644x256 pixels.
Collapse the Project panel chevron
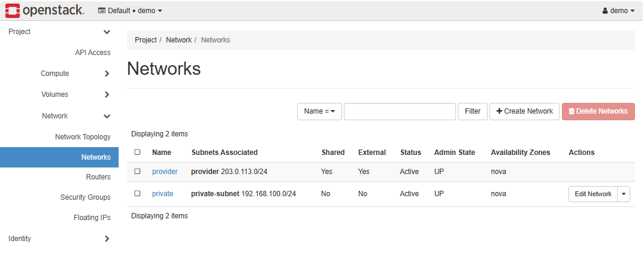107,32
